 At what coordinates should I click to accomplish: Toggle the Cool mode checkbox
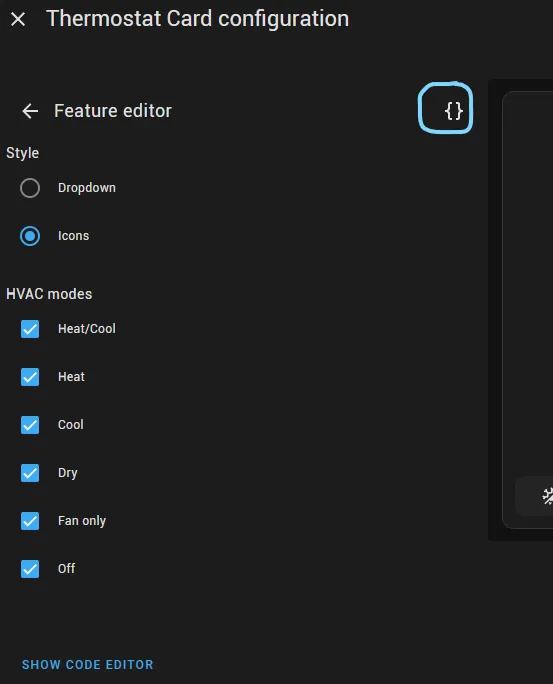tap(30, 425)
